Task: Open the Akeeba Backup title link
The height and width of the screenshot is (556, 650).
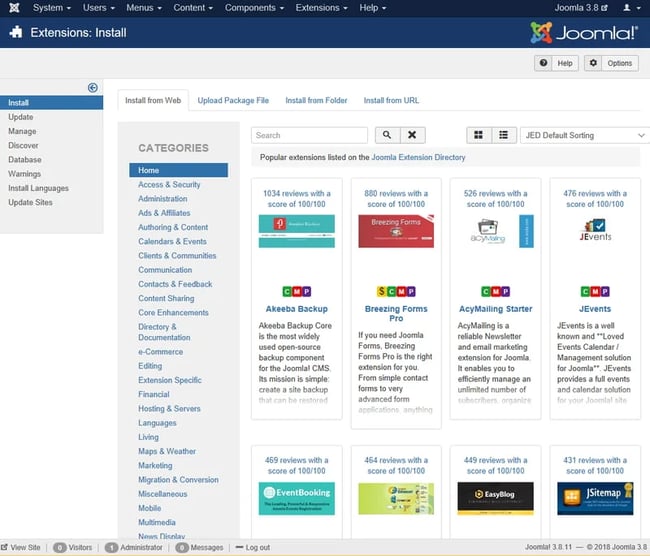Action: (x=297, y=309)
